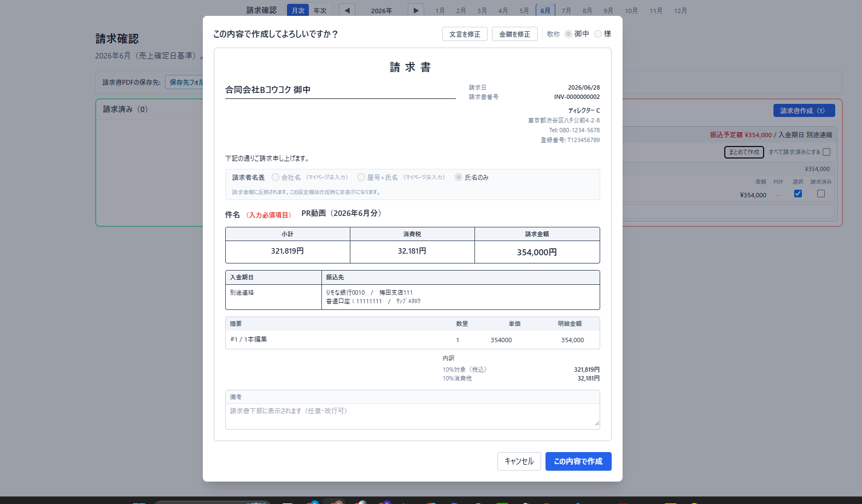Switch to 月次 monthly view

pos(298,10)
